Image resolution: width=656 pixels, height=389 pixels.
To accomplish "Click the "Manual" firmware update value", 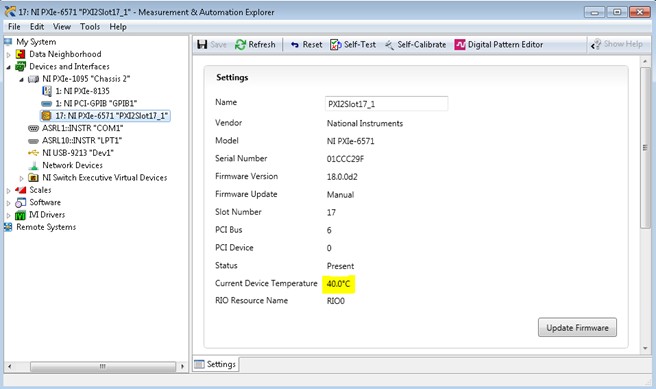I will 340,194.
